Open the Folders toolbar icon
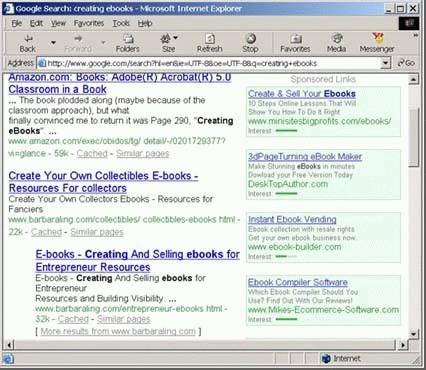426x370 pixels. [128, 43]
